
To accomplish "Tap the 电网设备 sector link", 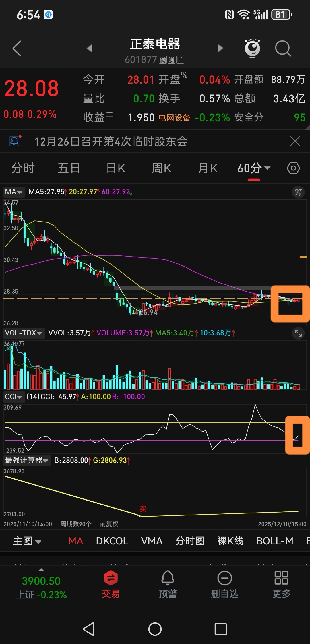I will click(x=175, y=118).
